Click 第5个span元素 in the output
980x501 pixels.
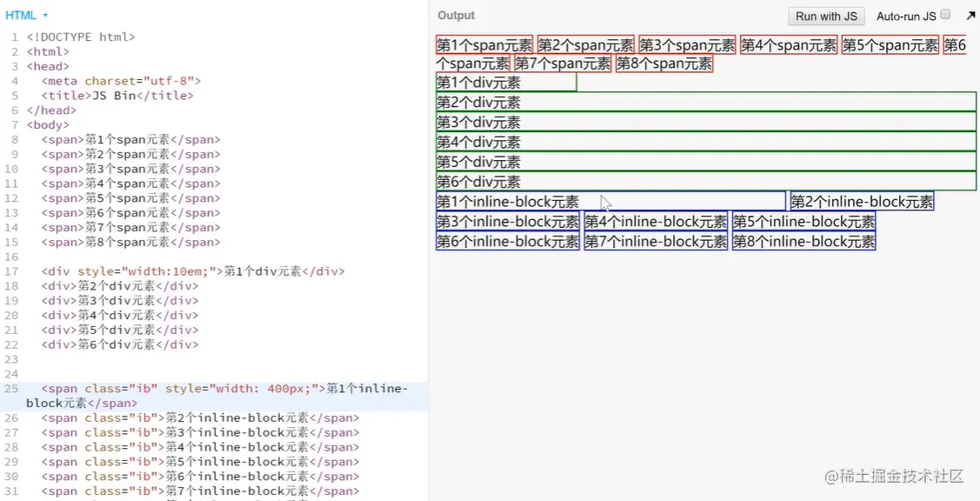click(890, 44)
